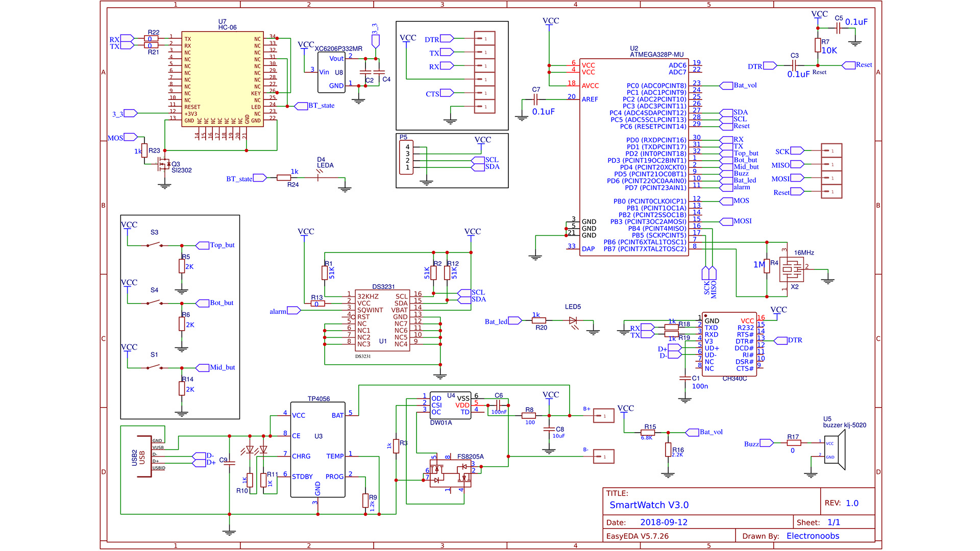980x551 pixels.
Task: Select the TP4056 charger IC symbol
Action: [x=317, y=449]
